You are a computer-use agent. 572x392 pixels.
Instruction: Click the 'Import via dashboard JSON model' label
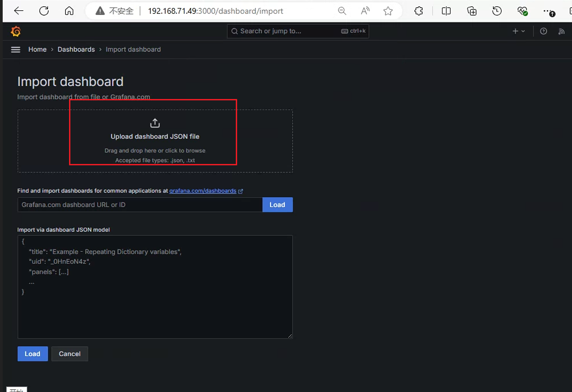64,230
